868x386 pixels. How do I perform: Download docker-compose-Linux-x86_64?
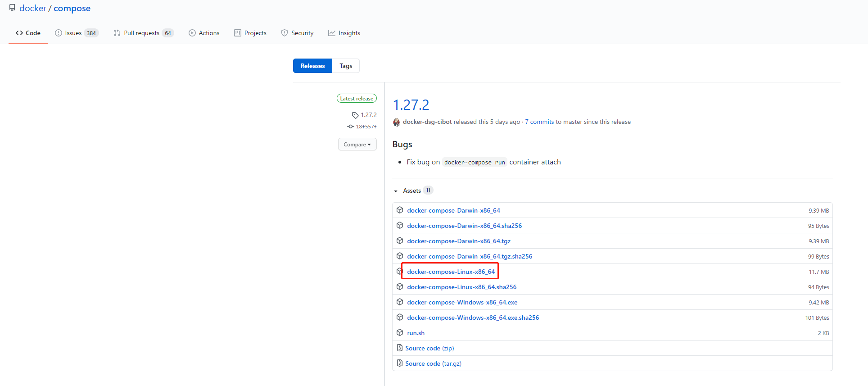(x=451, y=272)
